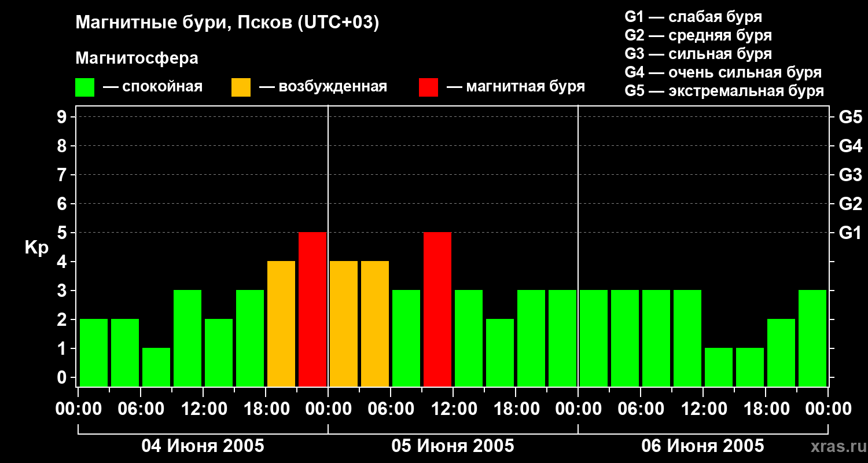Screen dimensions: 868x463
Task: Click the «G3 — сильная буря» line
Action: (x=698, y=54)
